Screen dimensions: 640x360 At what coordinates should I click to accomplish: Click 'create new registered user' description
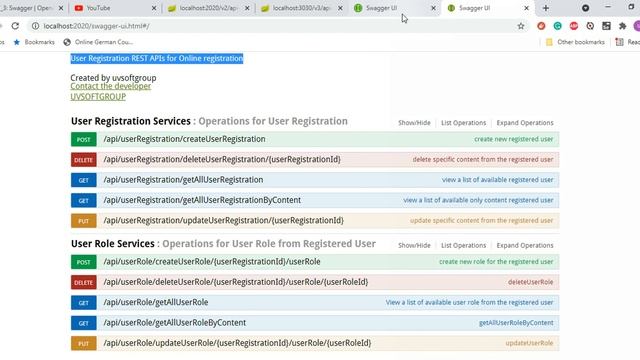tap(513, 139)
